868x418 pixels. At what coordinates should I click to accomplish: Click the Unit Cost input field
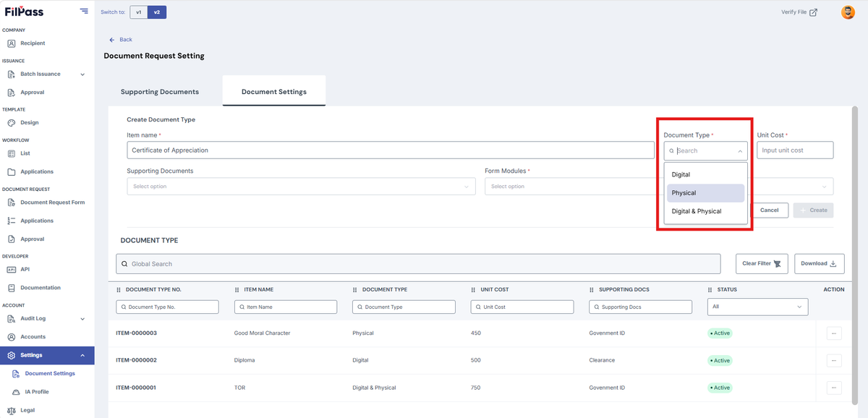point(795,150)
